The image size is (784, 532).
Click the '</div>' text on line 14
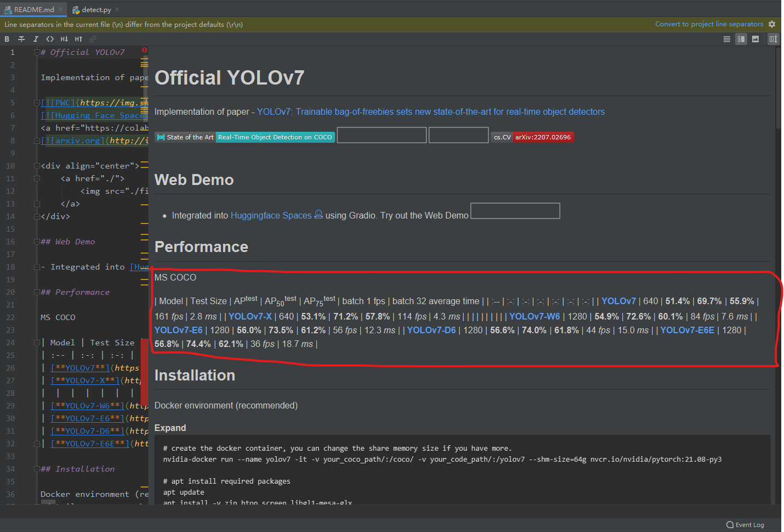[x=55, y=216]
